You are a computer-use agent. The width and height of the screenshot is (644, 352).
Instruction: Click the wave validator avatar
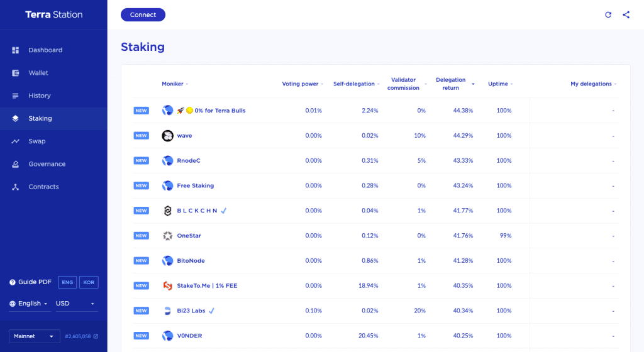point(167,135)
